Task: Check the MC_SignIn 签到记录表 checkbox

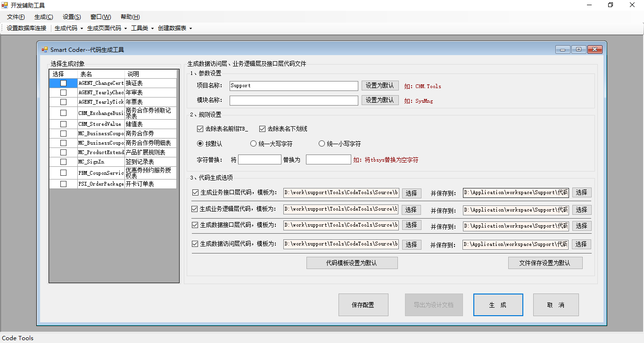Action: (x=63, y=162)
